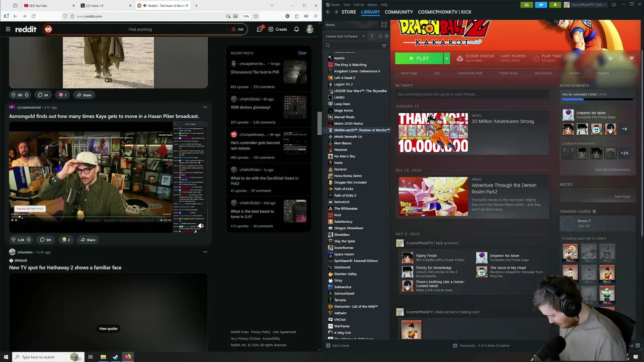
Task: Open Firefox zoom level 110% indicator
Action: pyautogui.click(x=245, y=16)
